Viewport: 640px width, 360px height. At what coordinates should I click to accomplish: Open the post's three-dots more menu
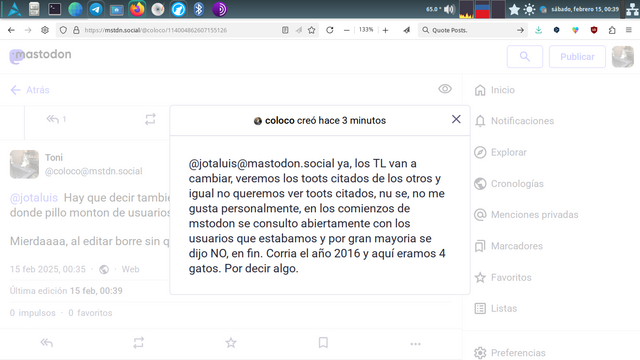[416, 344]
